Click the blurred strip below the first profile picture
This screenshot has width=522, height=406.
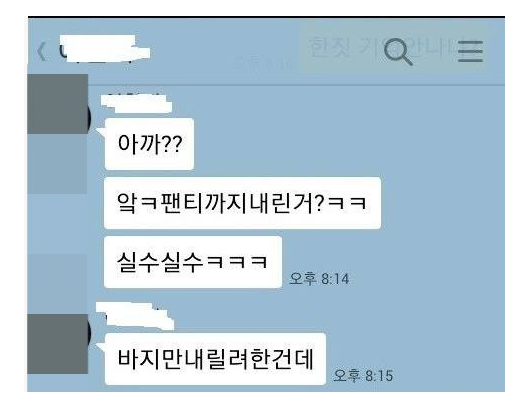(x=57, y=163)
